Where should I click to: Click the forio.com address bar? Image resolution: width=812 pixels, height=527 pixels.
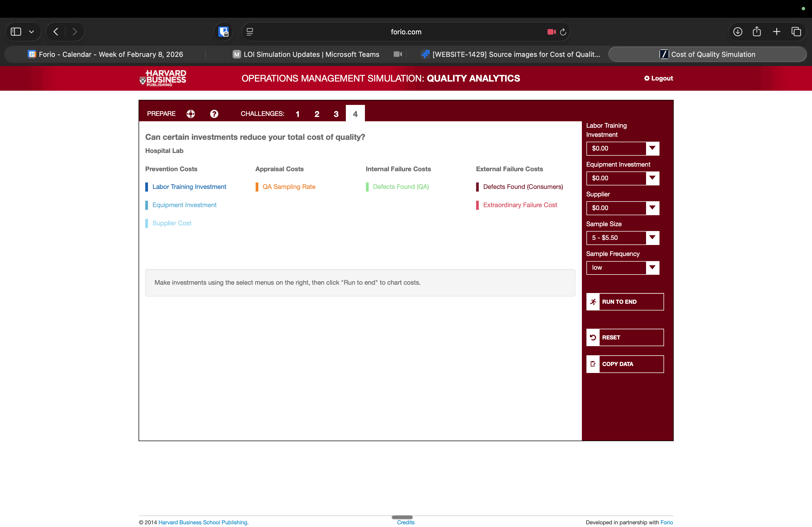pyautogui.click(x=406, y=32)
